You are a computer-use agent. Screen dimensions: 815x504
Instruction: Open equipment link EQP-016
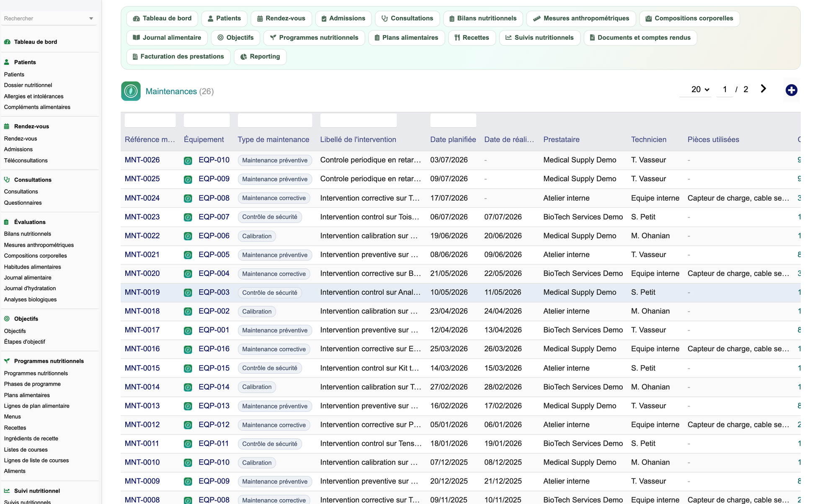214,349
